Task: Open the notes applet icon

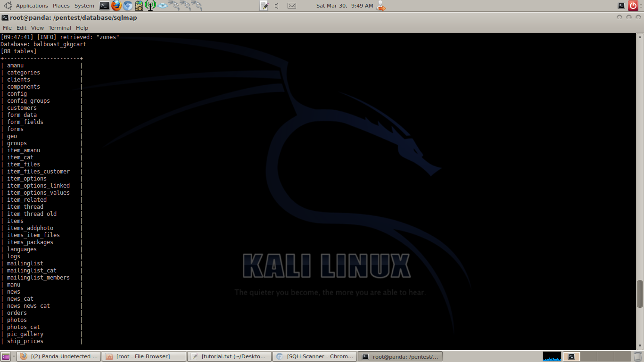Action: coord(264,6)
